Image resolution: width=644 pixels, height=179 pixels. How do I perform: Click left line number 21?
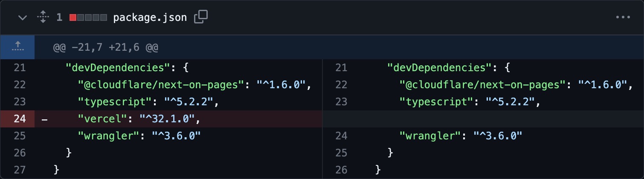tap(20, 68)
